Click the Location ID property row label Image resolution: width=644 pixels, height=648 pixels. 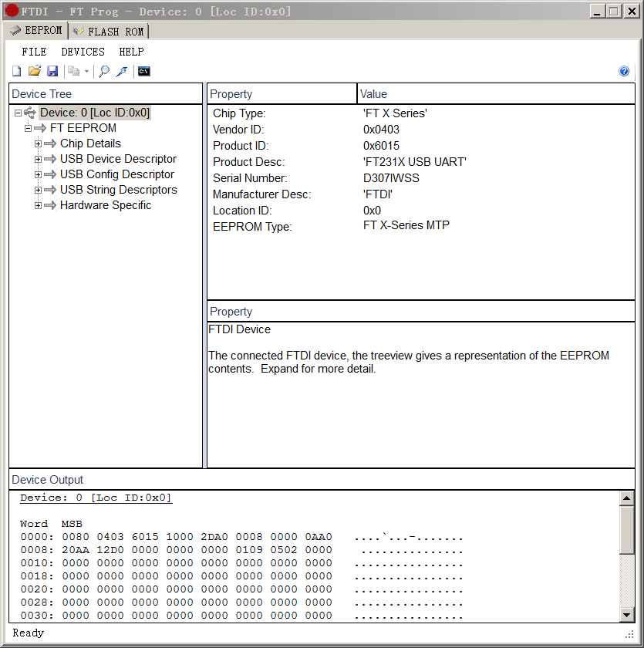pyautogui.click(x=242, y=211)
